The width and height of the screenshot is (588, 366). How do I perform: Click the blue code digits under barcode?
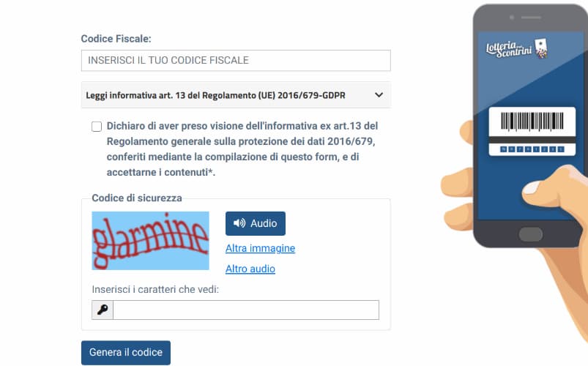pos(532,149)
